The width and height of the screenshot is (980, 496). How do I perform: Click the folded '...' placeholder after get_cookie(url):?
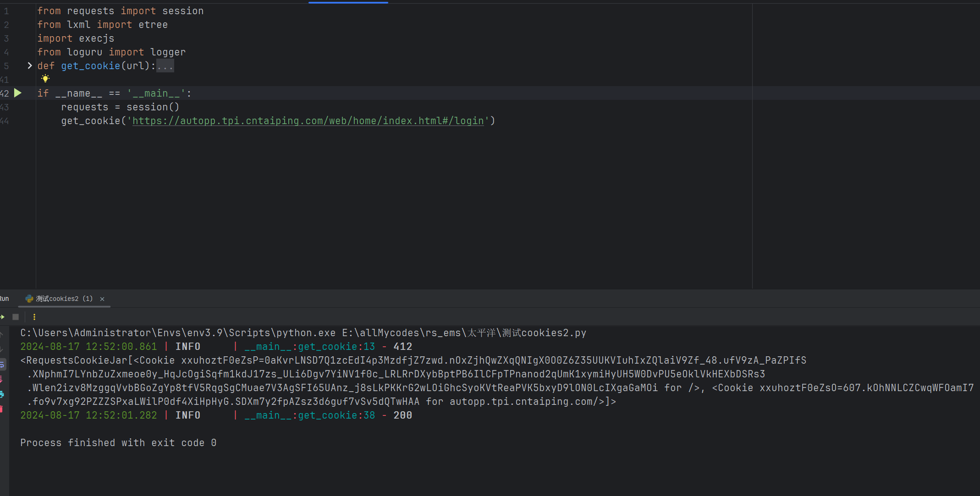click(165, 66)
